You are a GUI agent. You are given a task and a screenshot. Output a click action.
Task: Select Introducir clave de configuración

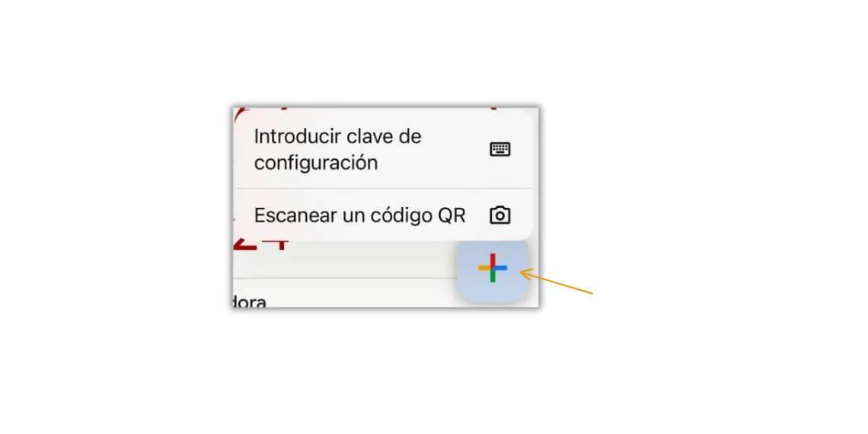coord(384,149)
